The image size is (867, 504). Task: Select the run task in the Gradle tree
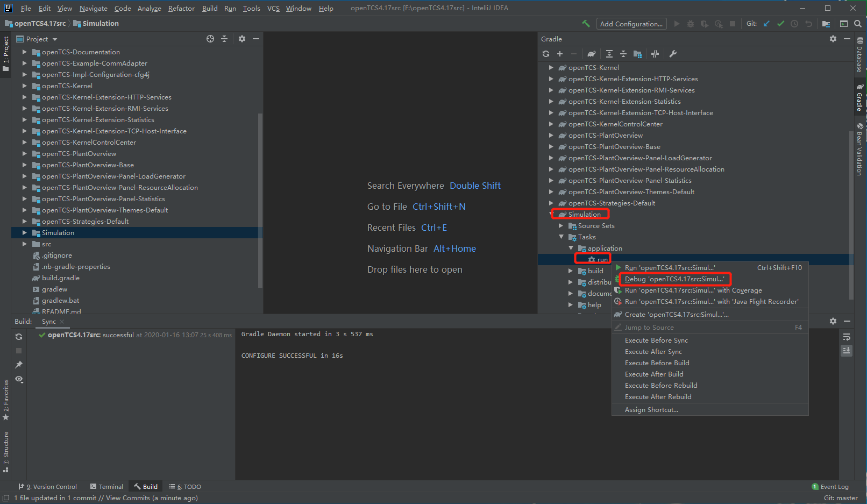(602, 260)
